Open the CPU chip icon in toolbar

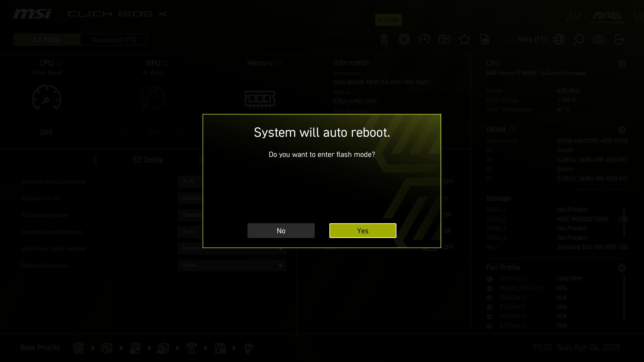[x=404, y=39]
